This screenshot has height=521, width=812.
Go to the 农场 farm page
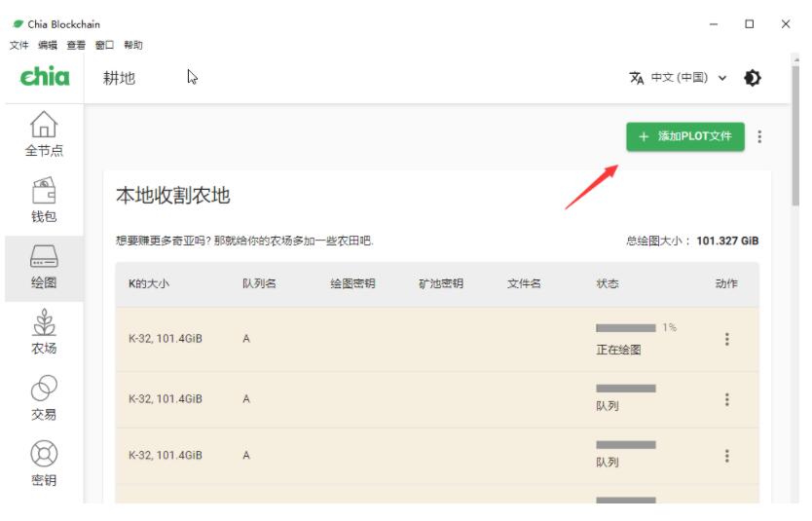[43, 332]
